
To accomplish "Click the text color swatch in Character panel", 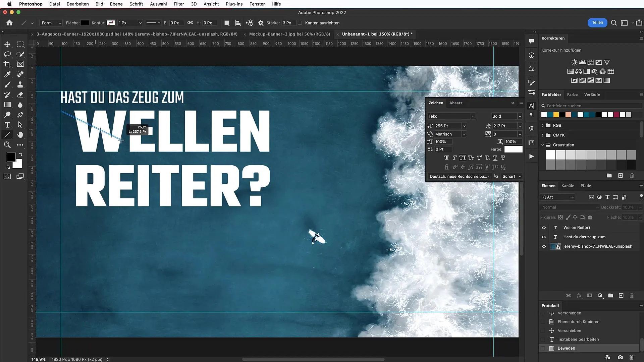I will [513, 149].
